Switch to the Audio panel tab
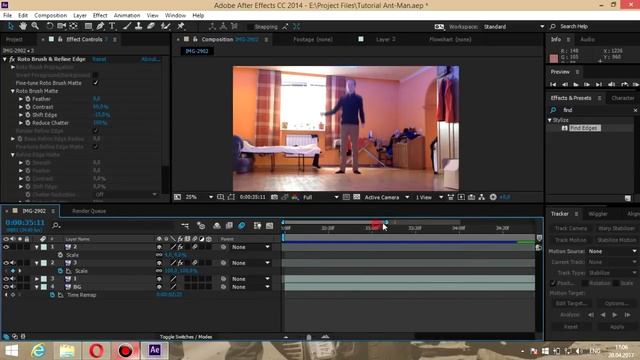Viewport: 640px width, 360px height. pyautogui.click(x=587, y=40)
